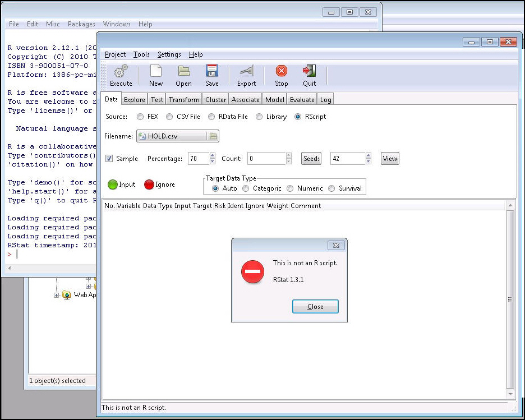
Task: Open the Settings menu in RStat
Action: pyautogui.click(x=169, y=54)
